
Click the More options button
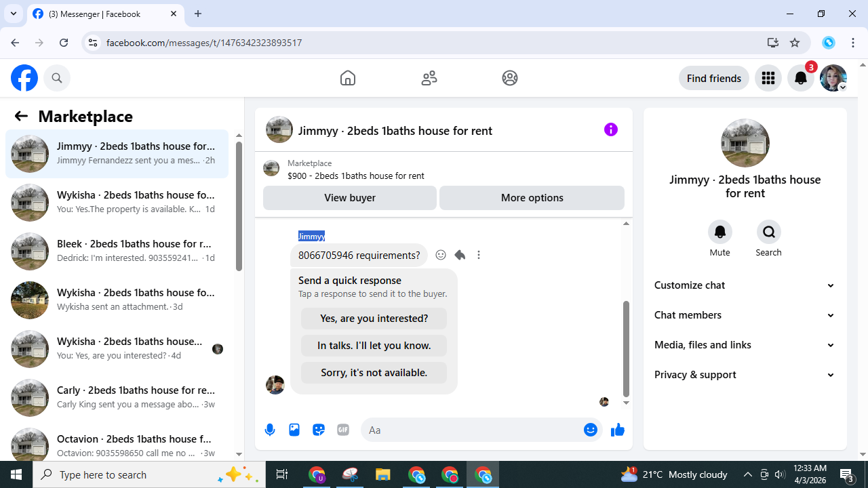pyautogui.click(x=532, y=198)
